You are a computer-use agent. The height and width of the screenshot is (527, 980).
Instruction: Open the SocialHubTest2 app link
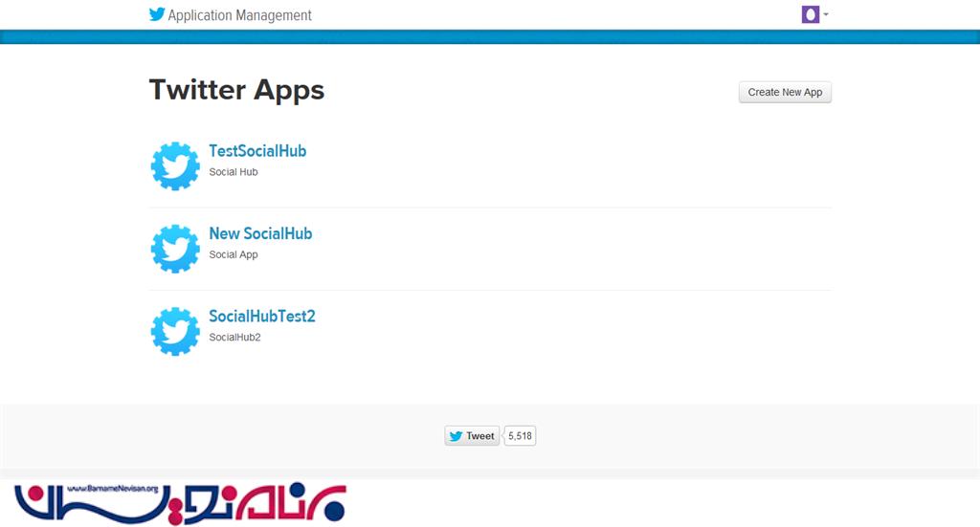tap(262, 316)
